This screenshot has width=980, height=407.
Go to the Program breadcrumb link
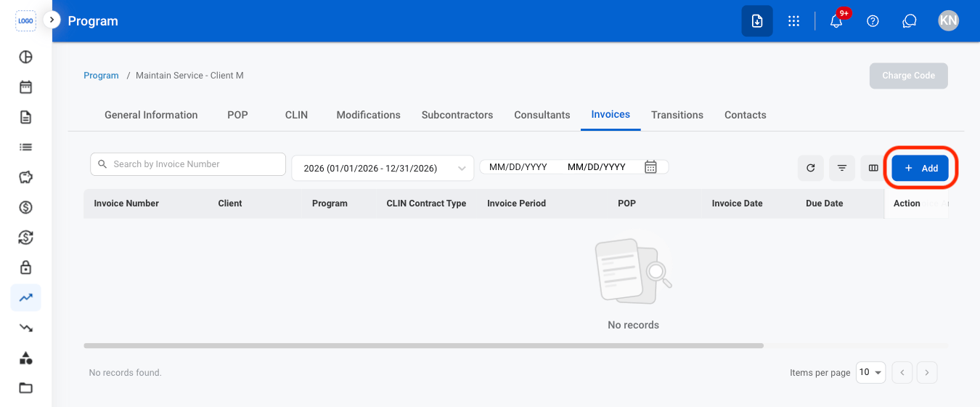(101, 76)
